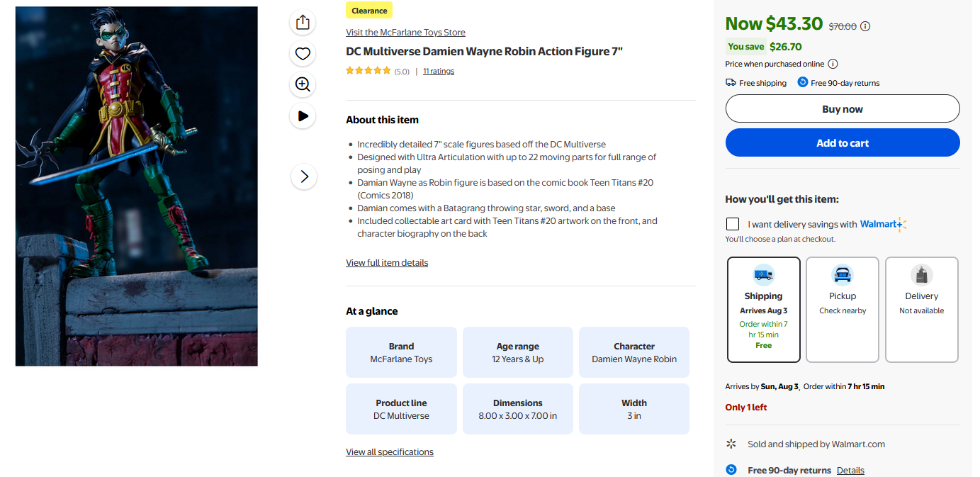Image resolution: width=980 pixels, height=477 pixels.
Task: Click the Add to cart button
Action: tap(843, 142)
